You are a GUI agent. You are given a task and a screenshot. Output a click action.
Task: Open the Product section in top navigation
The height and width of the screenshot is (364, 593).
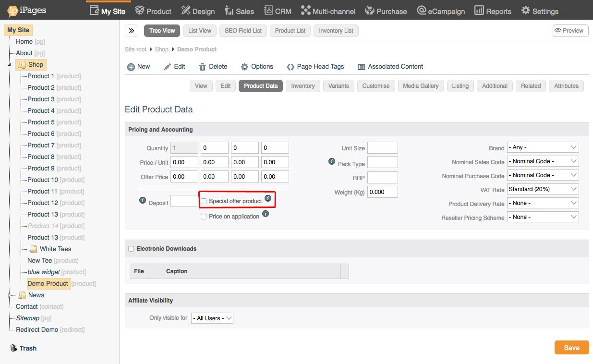coord(153,11)
